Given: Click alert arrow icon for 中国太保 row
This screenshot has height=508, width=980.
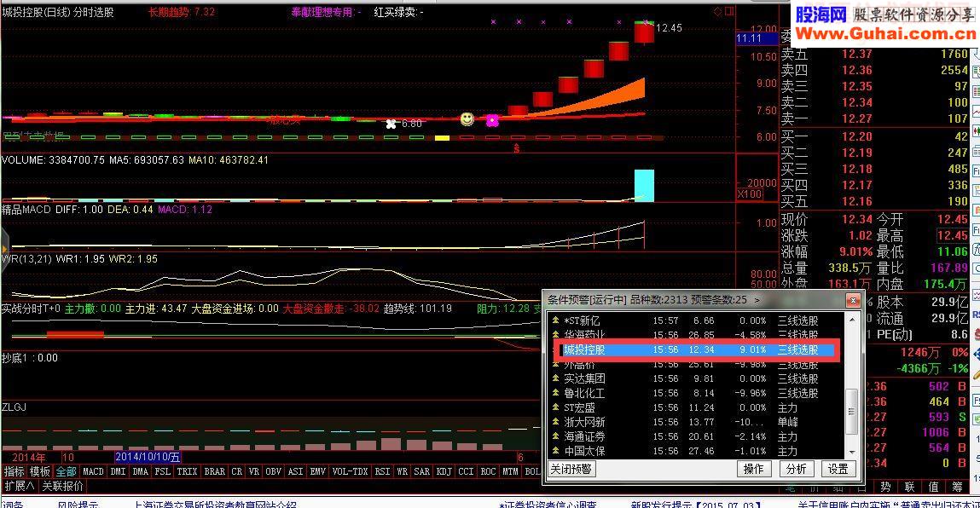Looking at the screenshot, I should point(555,451).
